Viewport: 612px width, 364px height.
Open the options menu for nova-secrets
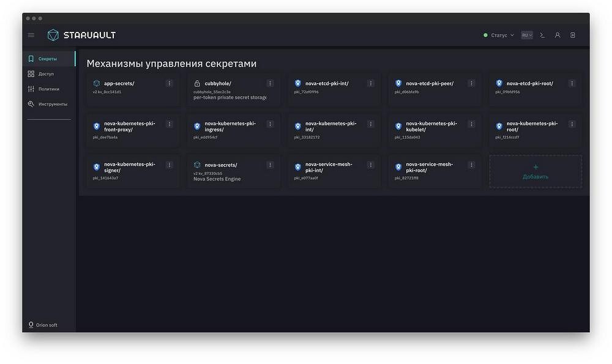tap(270, 165)
